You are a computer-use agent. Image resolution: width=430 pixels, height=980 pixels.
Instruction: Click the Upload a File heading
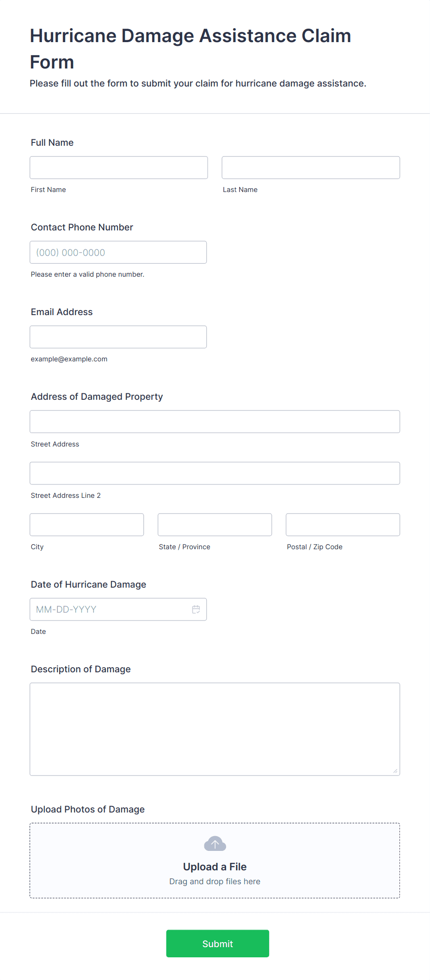tap(215, 867)
